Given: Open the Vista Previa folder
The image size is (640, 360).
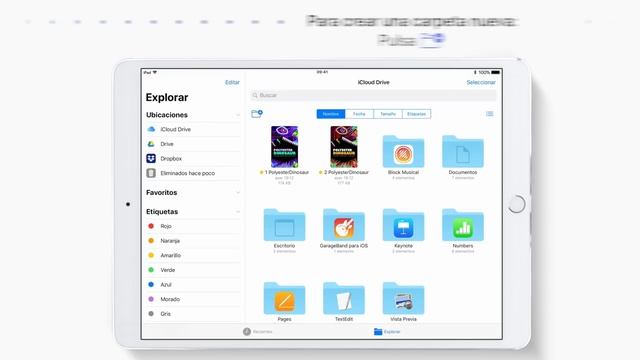Looking at the screenshot, I should (x=403, y=298).
